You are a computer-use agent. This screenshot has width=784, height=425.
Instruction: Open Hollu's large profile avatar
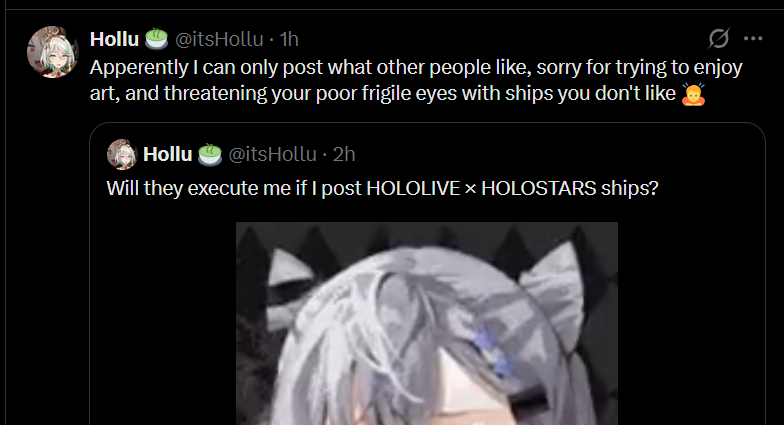[52, 52]
